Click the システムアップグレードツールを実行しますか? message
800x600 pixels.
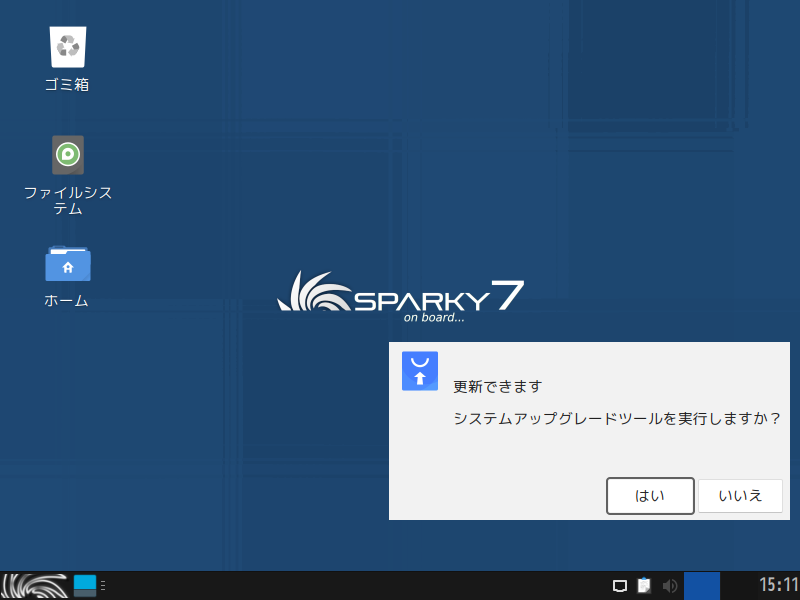617,418
